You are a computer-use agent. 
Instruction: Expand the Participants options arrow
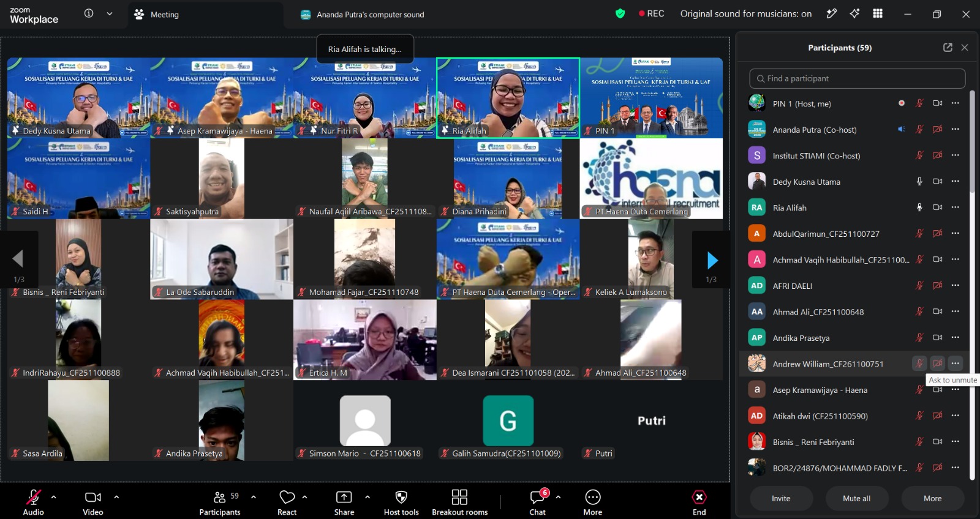point(254,497)
